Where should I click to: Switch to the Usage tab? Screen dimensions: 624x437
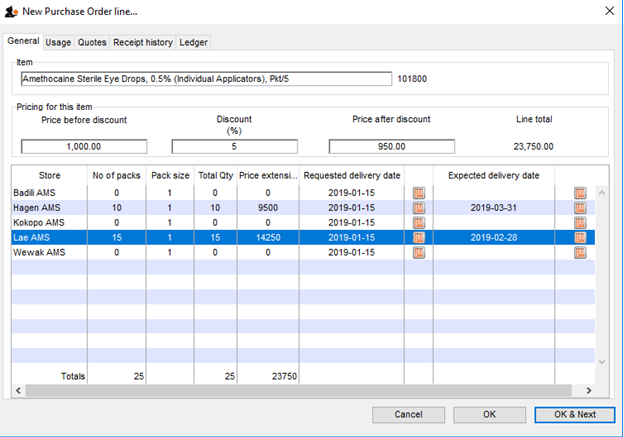(59, 42)
